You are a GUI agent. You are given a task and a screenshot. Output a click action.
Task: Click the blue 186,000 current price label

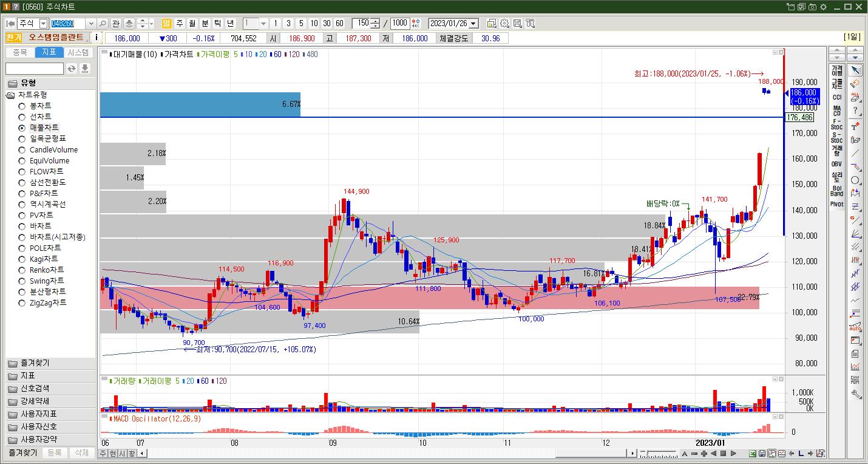point(804,97)
